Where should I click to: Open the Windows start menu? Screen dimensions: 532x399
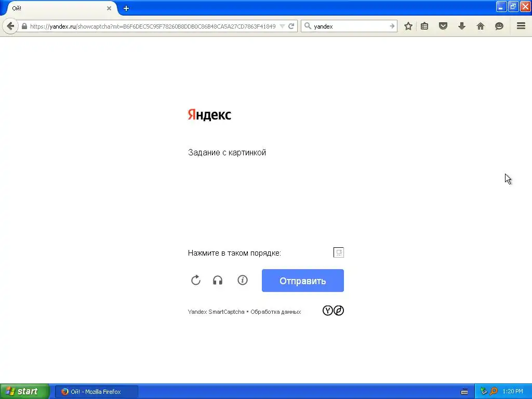(25, 391)
